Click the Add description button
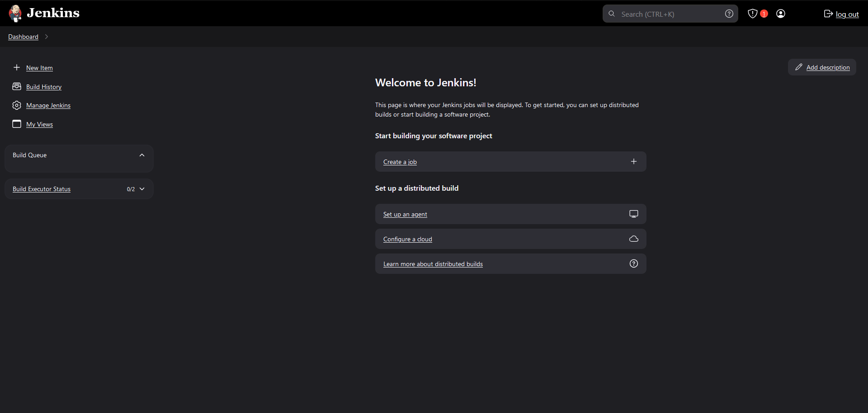868x413 pixels. (x=822, y=67)
